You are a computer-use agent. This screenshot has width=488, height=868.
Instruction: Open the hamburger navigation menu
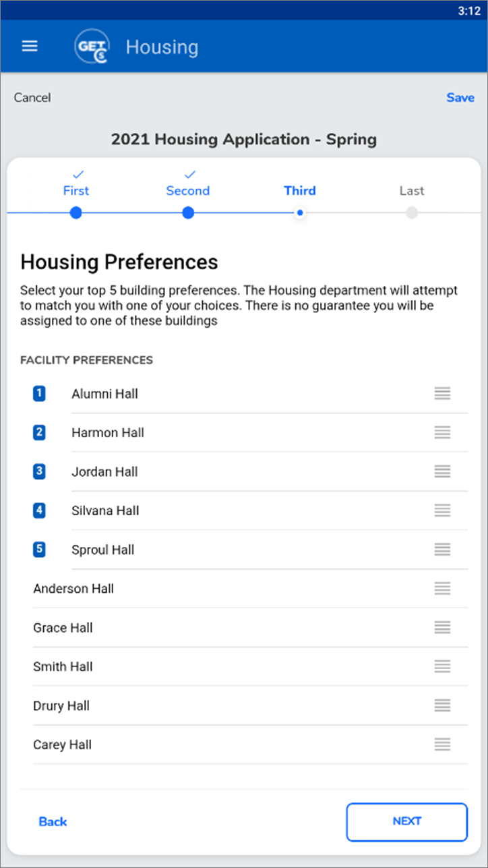click(30, 46)
